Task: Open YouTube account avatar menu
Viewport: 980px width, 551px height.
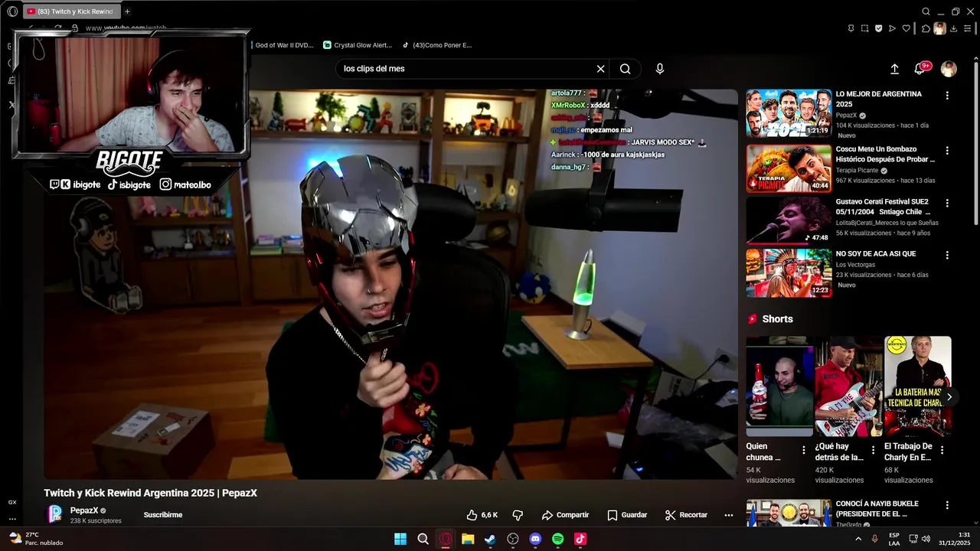Action: coord(949,69)
